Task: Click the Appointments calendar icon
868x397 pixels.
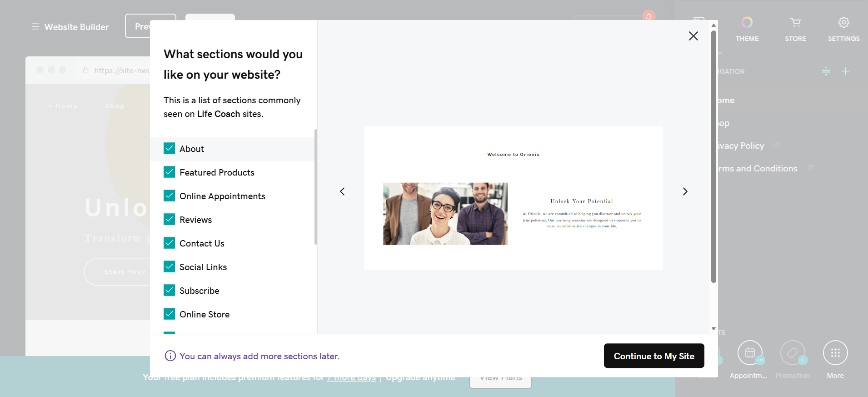Action: click(x=750, y=353)
